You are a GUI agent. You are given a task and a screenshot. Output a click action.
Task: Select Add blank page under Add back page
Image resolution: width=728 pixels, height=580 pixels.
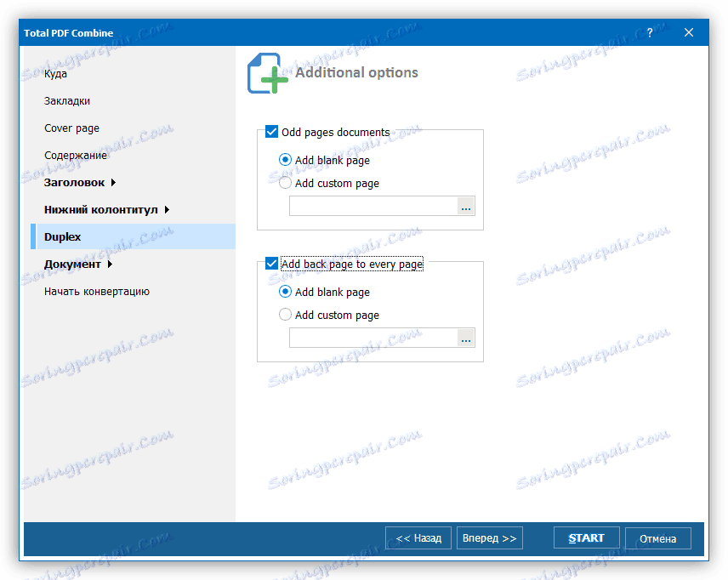tap(285, 292)
